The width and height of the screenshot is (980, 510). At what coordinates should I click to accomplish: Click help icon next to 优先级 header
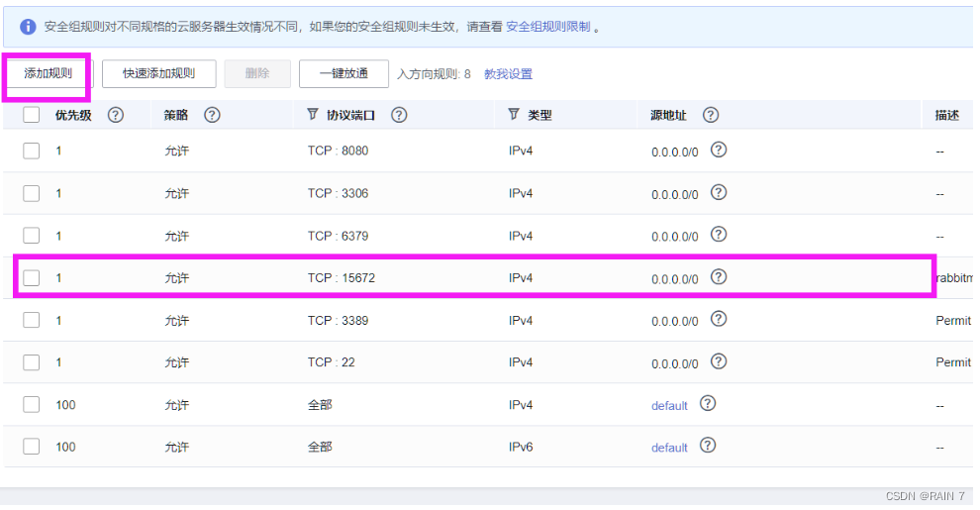(x=116, y=115)
